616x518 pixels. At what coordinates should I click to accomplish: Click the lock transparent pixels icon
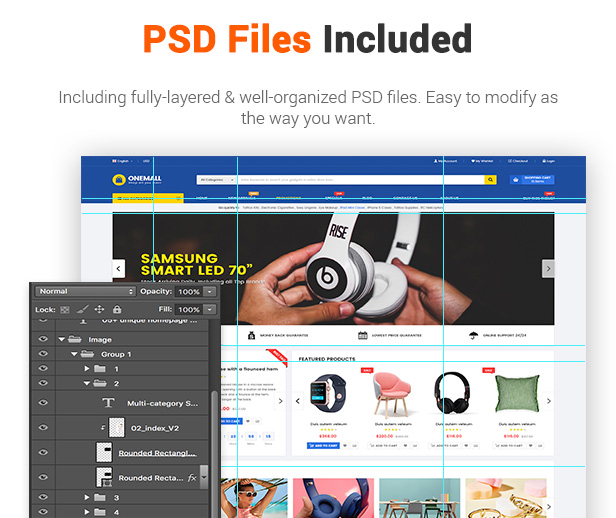click(x=65, y=310)
